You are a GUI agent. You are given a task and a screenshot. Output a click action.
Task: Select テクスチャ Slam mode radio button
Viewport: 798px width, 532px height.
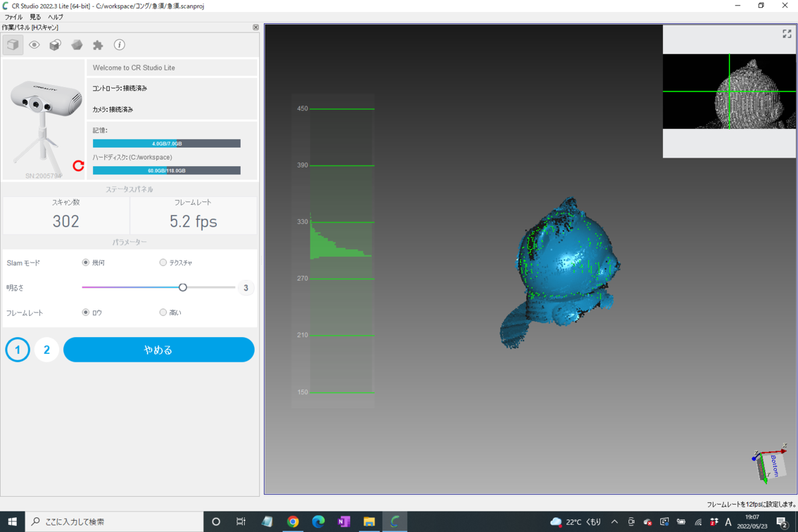(163, 263)
